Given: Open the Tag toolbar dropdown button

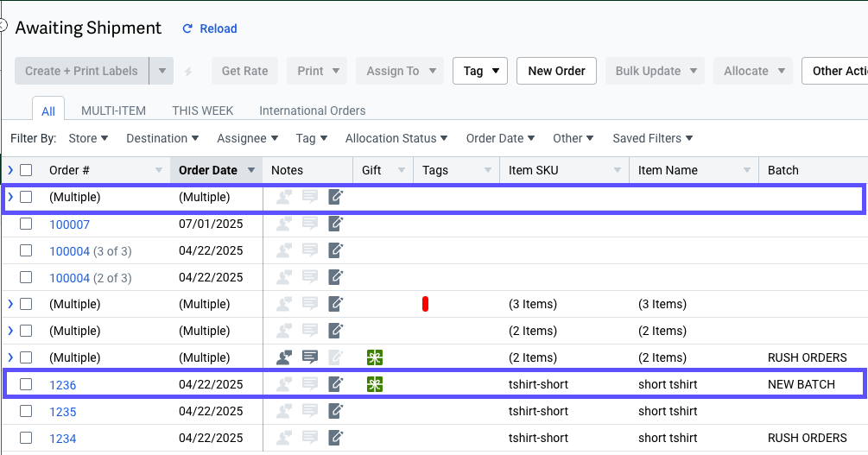Looking at the screenshot, I should [x=480, y=71].
